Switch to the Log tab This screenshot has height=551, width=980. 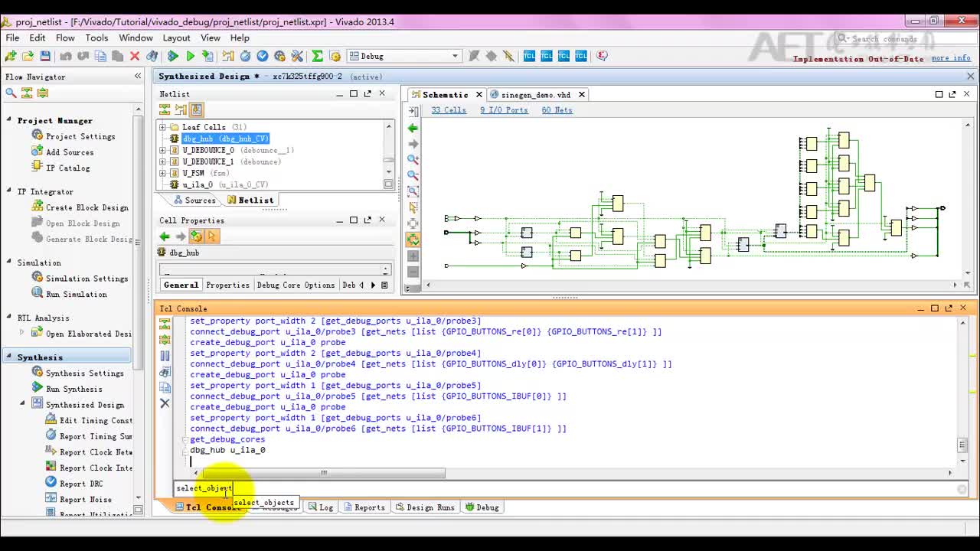(321, 507)
